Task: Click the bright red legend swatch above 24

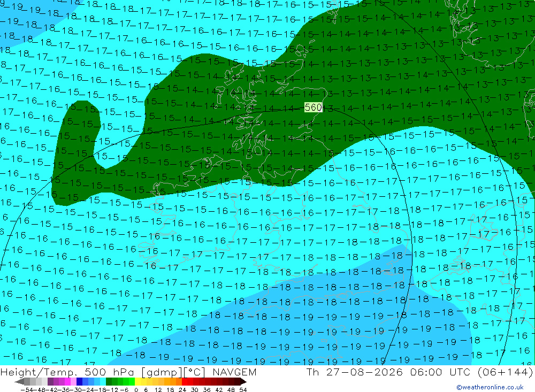Action: click(185, 381)
